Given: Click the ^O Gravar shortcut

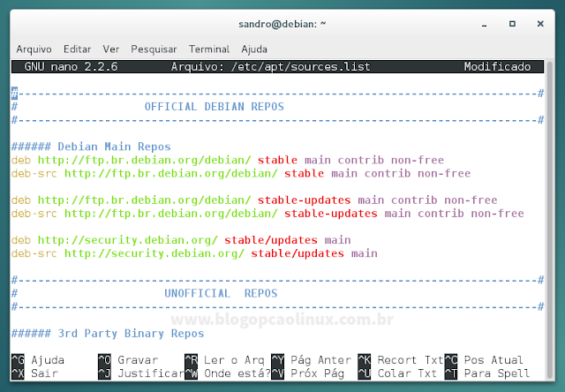Looking at the screenshot, I should pos(128,360).
